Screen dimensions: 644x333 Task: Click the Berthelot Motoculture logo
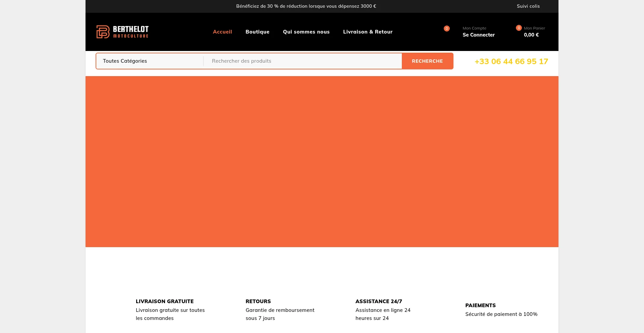[122, 32]
